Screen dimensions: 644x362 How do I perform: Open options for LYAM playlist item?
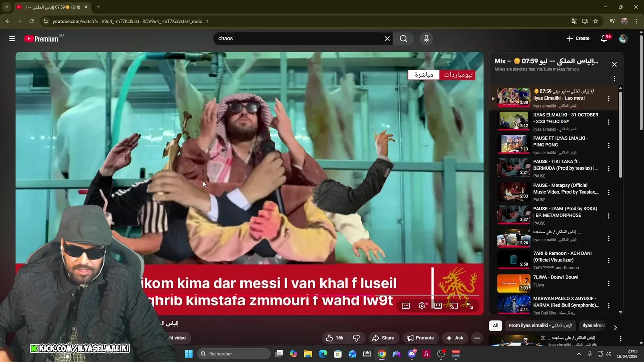[x=609, y=216]
